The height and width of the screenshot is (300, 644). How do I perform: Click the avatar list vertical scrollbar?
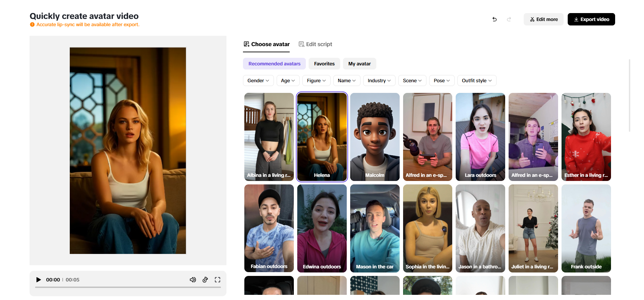coord(630,96)
